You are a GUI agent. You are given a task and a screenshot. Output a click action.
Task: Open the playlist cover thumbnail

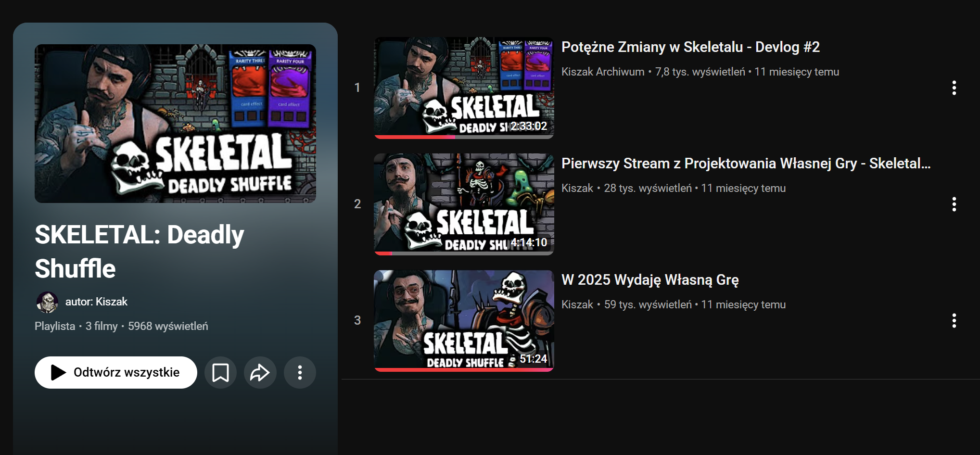pyautogui.click(x=175, y=123)
